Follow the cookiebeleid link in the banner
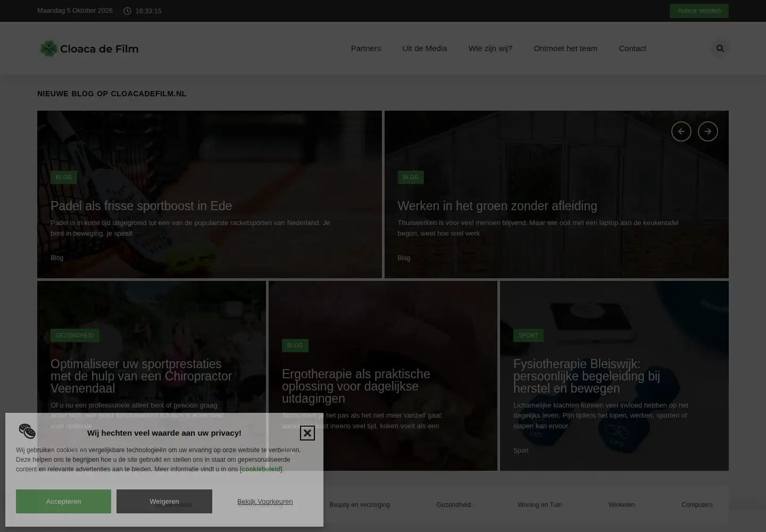Image resolution: width=766 pixels, height=532 pixels. pyautogui.click(x=261, y=469)
